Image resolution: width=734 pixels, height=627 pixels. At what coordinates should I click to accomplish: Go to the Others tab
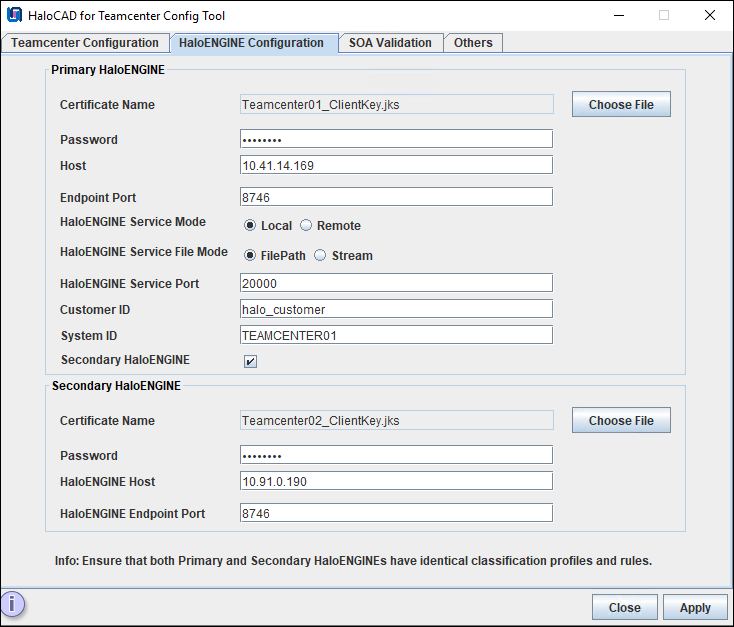coord(473,43)
